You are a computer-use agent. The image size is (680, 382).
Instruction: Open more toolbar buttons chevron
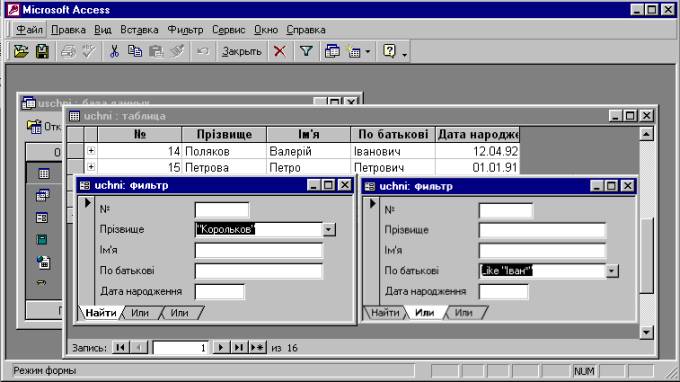point(405,55)
